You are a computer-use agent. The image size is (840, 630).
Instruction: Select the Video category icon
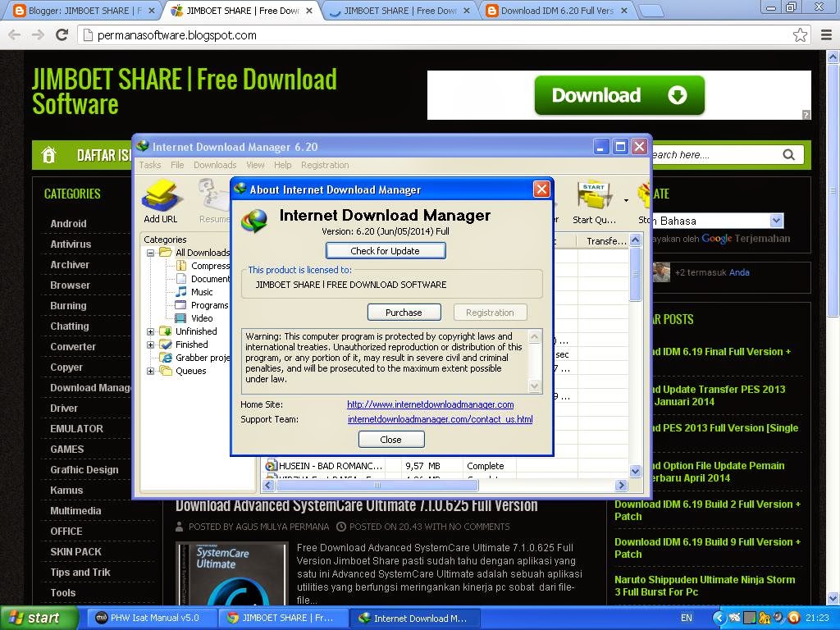point(181,317)
